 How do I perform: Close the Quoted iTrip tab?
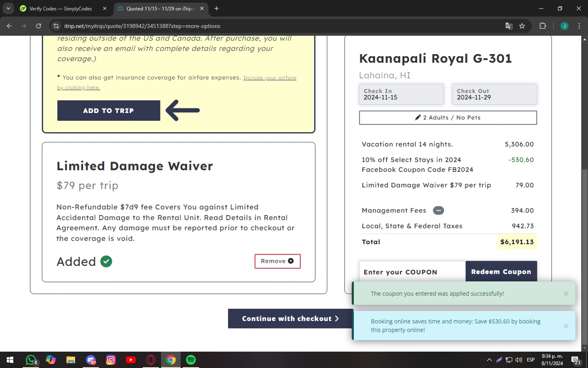(x=202, y=9)
